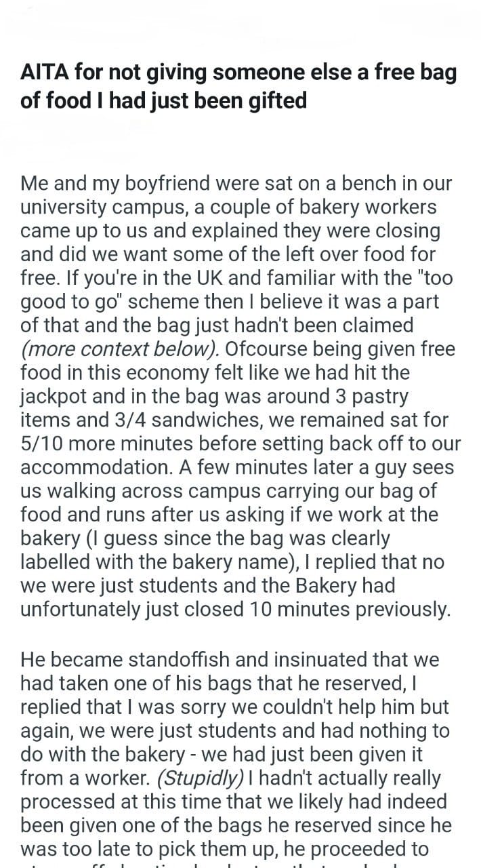Image resolution: width=481 pixels, height=868 pixels.
Task: Click the first paragraph's opening line "Me and my boyfriend"
Action: [x=109, y=183]
